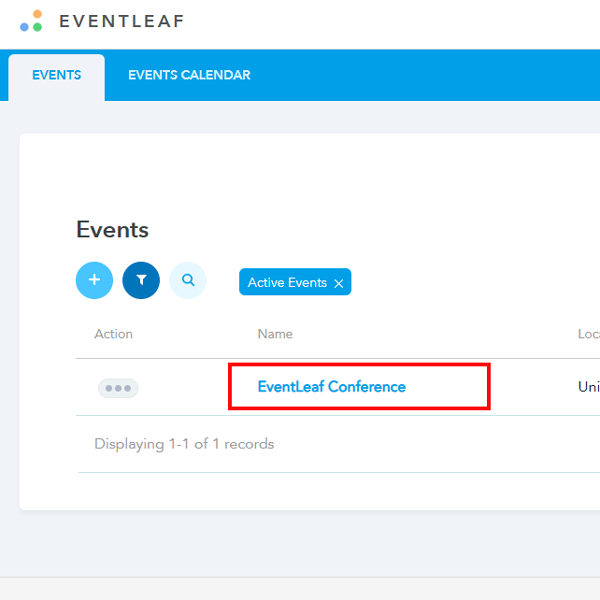Click the Events page heading

click(112, 230)
